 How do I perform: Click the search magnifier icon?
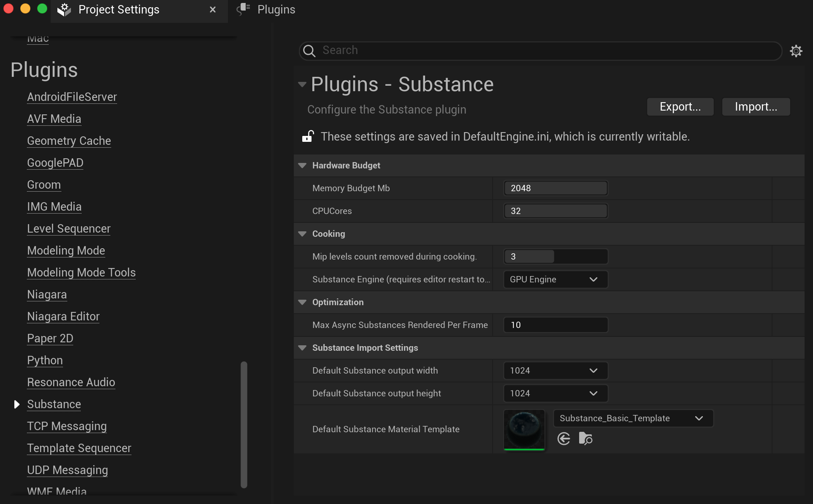point(309,51)
